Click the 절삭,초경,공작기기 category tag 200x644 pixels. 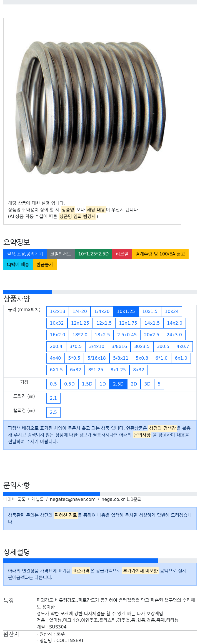pyautogui.click(x=25, y=254)
